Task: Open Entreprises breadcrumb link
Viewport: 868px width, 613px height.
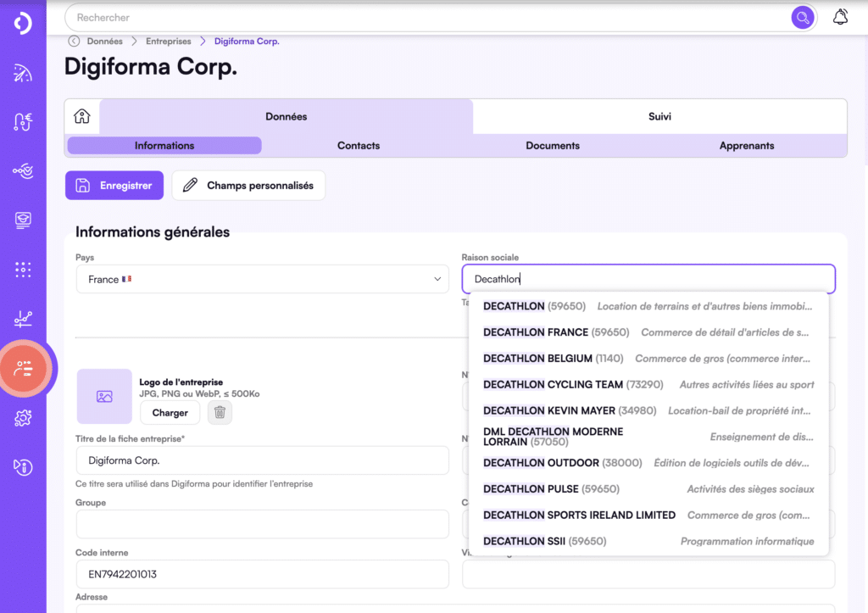Action: click(169, 41)
